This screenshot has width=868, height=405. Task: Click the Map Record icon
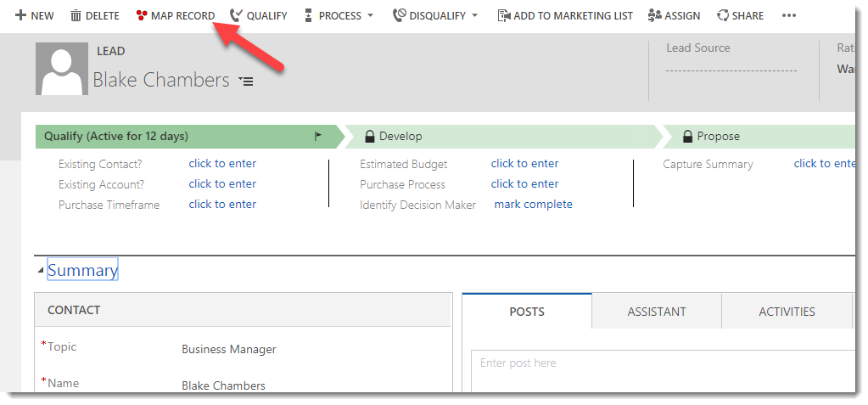click(142, 15)
